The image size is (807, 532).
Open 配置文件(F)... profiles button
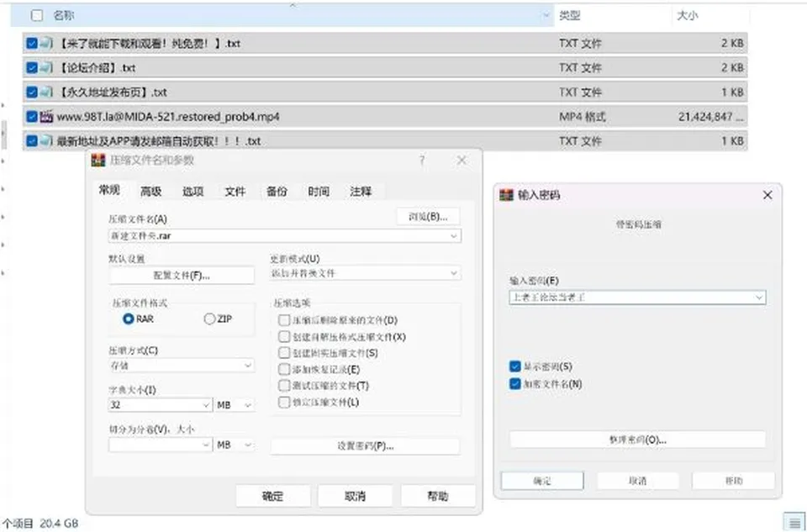click(x=182, y=276)
